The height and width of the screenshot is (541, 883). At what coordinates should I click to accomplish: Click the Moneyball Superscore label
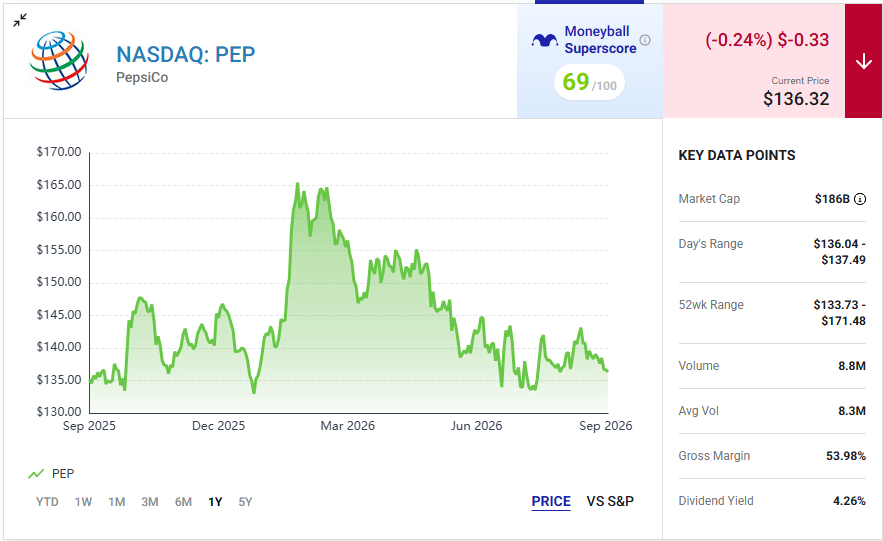(600, 40)
